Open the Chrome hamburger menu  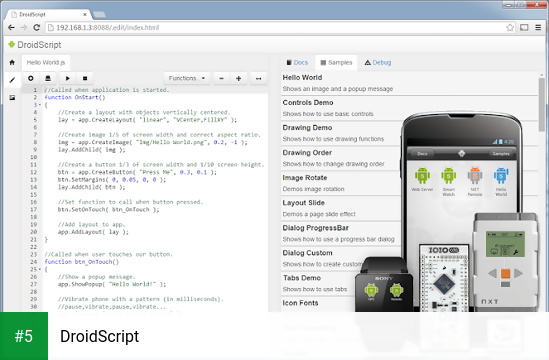(538, 27)
